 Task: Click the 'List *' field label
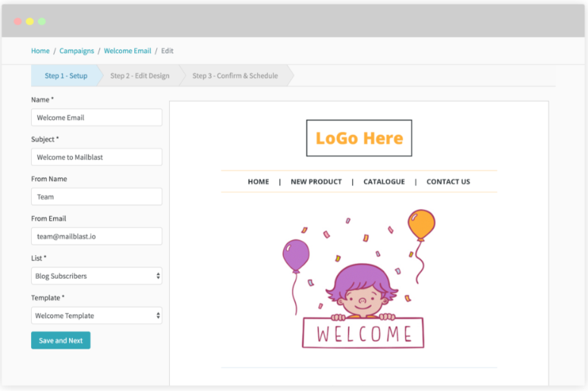pyautogui.click(x=39, y=258)
